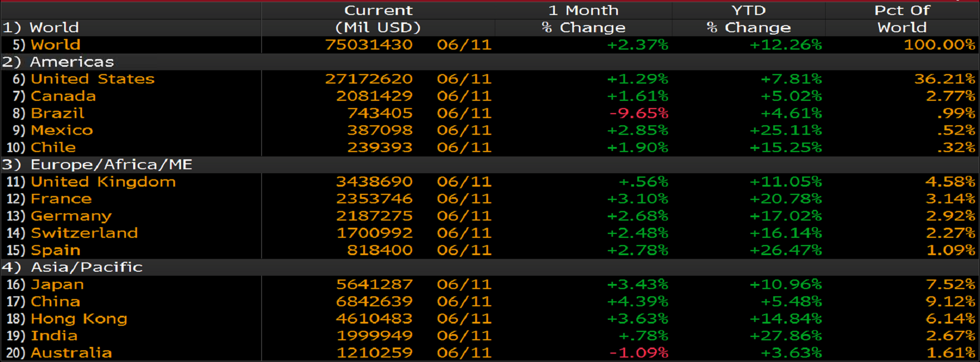Open the United Kingdom row
The height and width of the screenshot is (362, 980).
[x=103, y=182]
